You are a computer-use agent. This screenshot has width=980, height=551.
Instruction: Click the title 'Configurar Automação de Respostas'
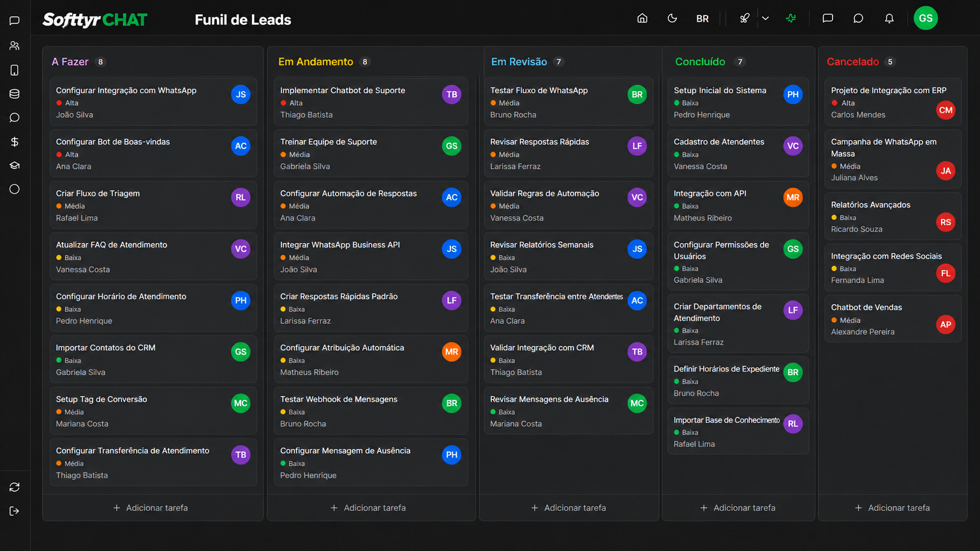coord(348,194)
